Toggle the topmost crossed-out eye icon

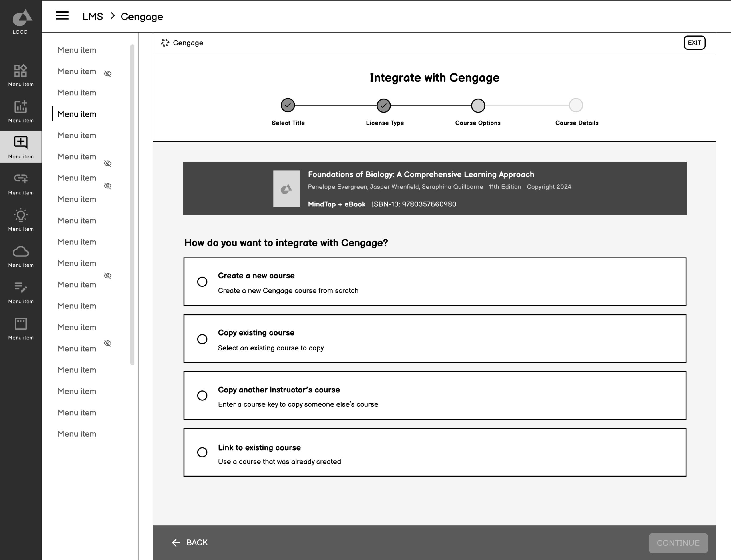click(108, 73)
